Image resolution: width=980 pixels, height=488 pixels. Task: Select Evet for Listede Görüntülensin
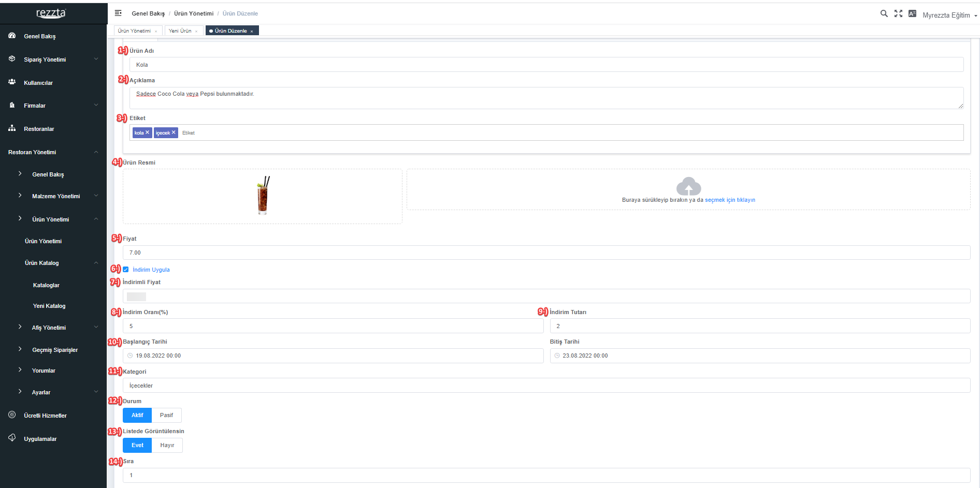[137, 445]
